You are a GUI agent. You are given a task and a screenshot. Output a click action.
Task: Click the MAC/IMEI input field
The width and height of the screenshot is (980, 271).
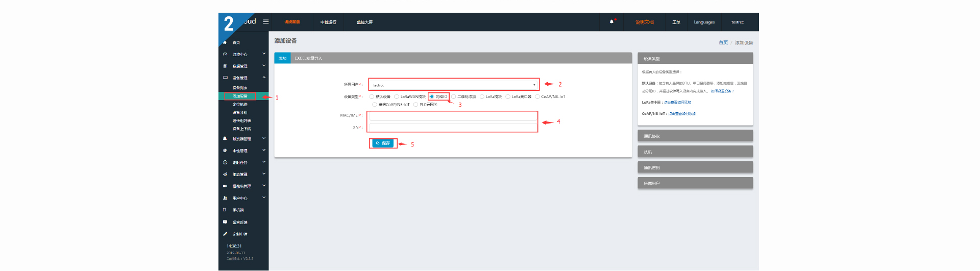click(453, 116)
